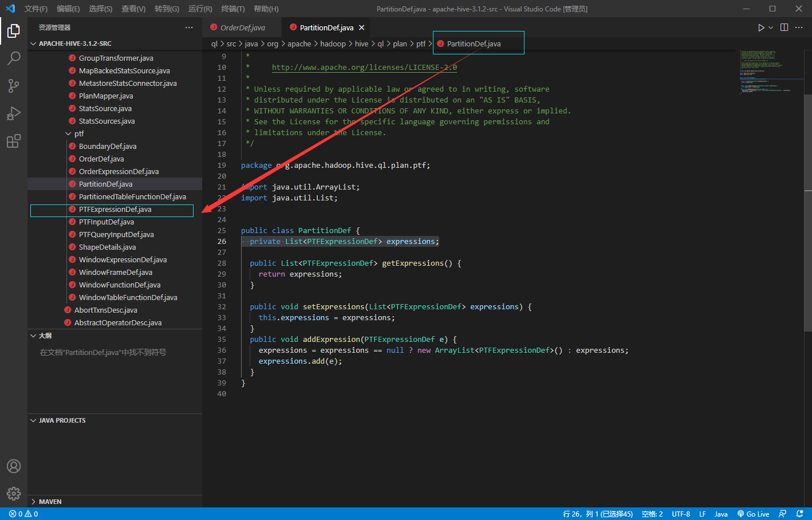Expand the MAVEN section

pos(115,502)
